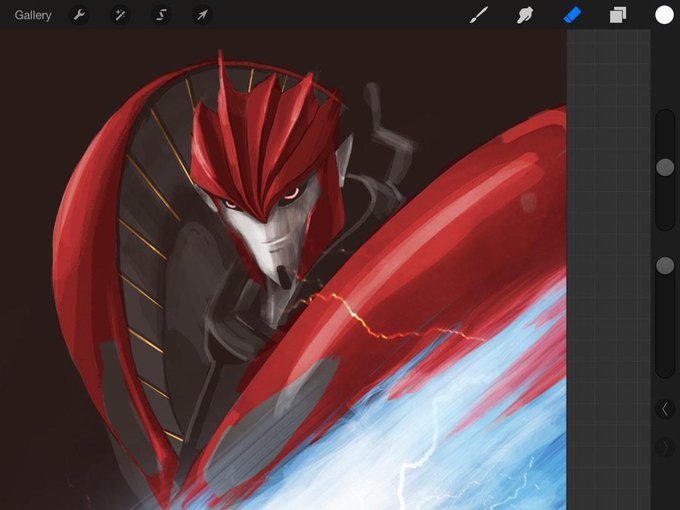Select the Brush tool
The width and height of the screenshot is (680, 510).
point(479,15)
